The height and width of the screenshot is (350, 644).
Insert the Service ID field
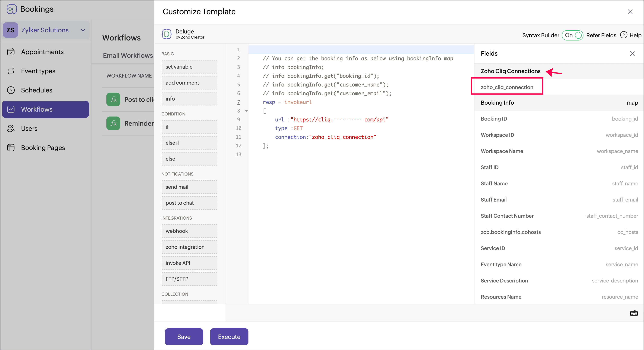tap(559, 248)
